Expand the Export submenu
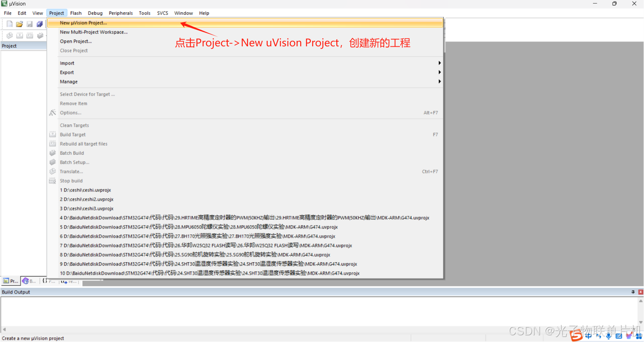644x342 pixels. 245,72
